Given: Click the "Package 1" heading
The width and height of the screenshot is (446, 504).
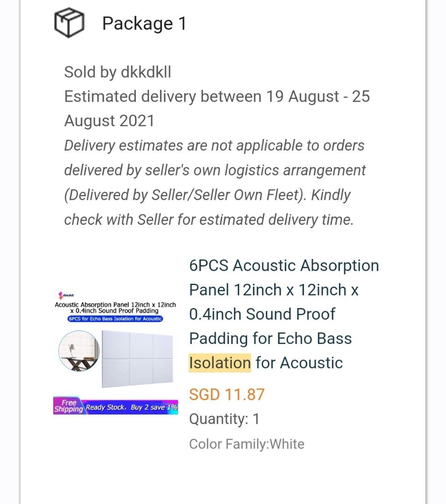Looking at the screenshot, I should pos(144,23).
